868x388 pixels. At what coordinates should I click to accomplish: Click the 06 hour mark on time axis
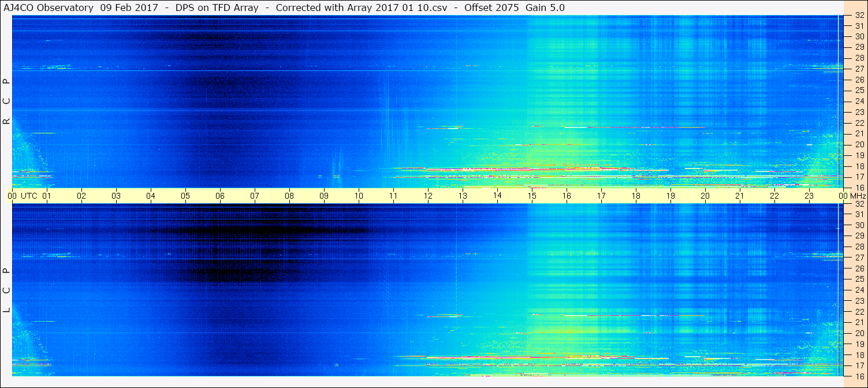click(220, 196)
